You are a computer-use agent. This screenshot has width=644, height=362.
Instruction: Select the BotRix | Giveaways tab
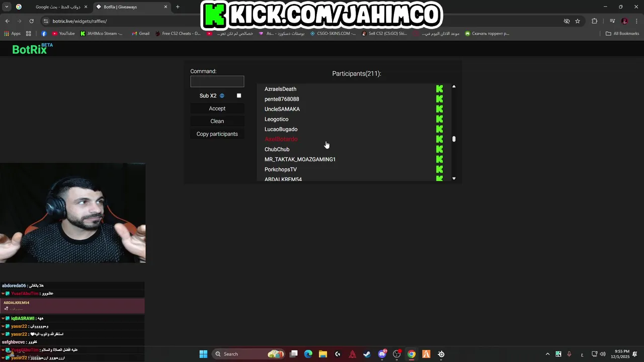coord(131,7)
